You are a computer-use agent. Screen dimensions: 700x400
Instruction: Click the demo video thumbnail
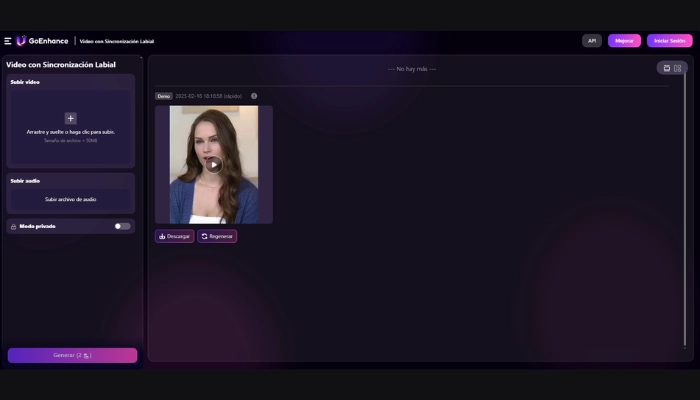coord(214,165)
